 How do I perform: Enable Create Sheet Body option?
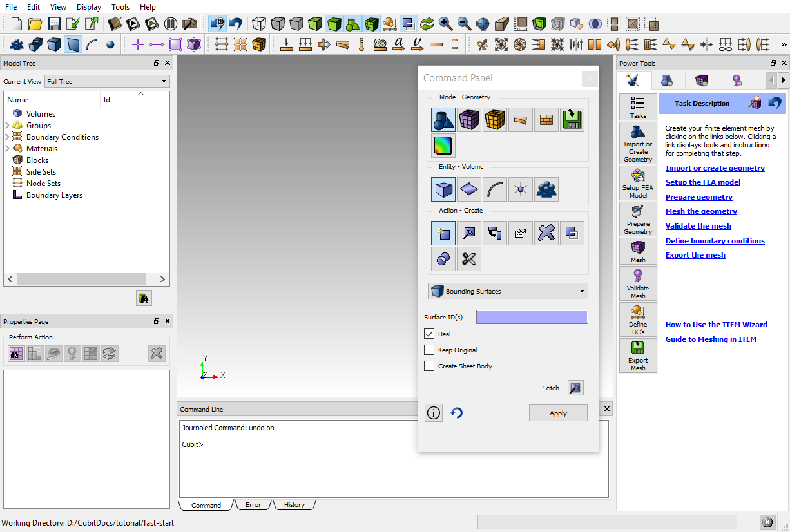tap(429, 366)
